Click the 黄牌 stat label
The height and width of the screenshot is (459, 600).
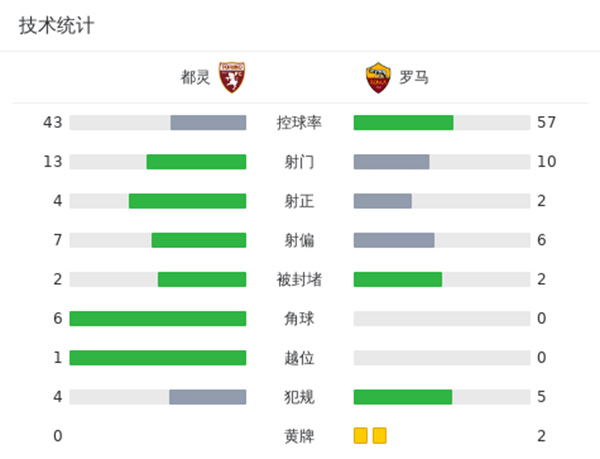(x=299, y=436)
